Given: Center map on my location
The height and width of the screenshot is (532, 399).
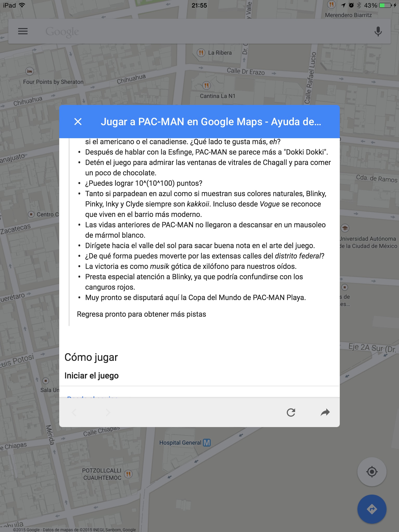Looking at the screenshot, I should [x=372, y=471].
